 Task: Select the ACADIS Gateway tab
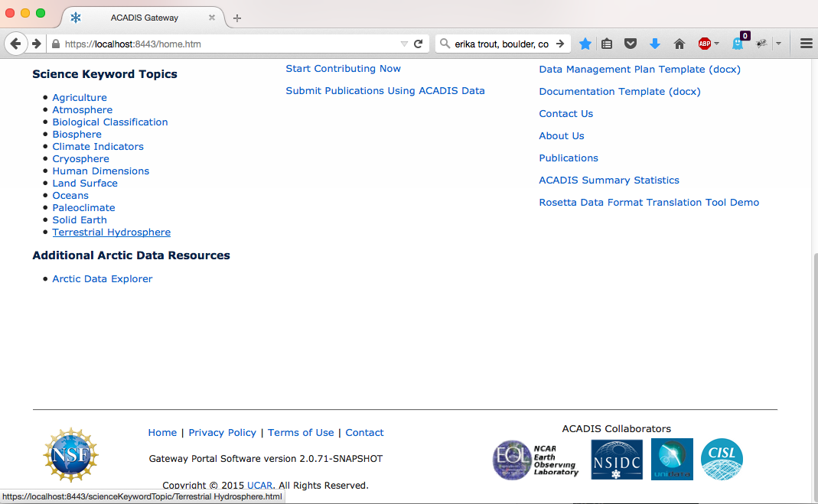point(144,18)
